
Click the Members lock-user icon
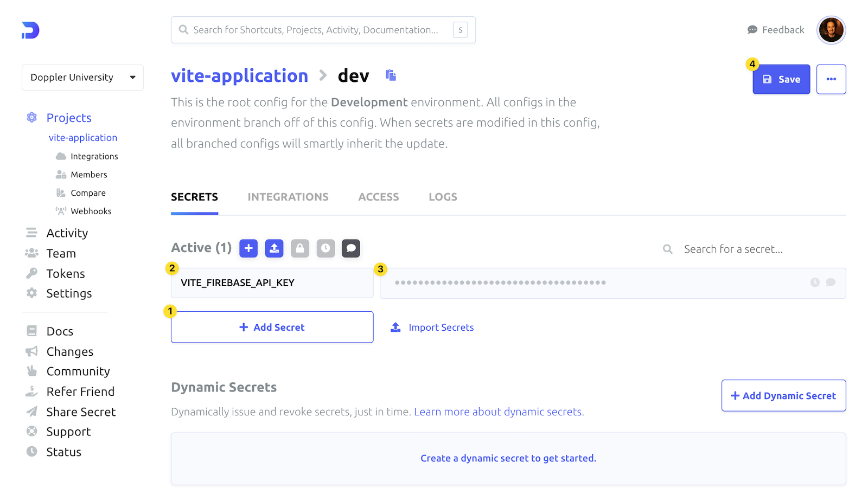tap(61, 175)
